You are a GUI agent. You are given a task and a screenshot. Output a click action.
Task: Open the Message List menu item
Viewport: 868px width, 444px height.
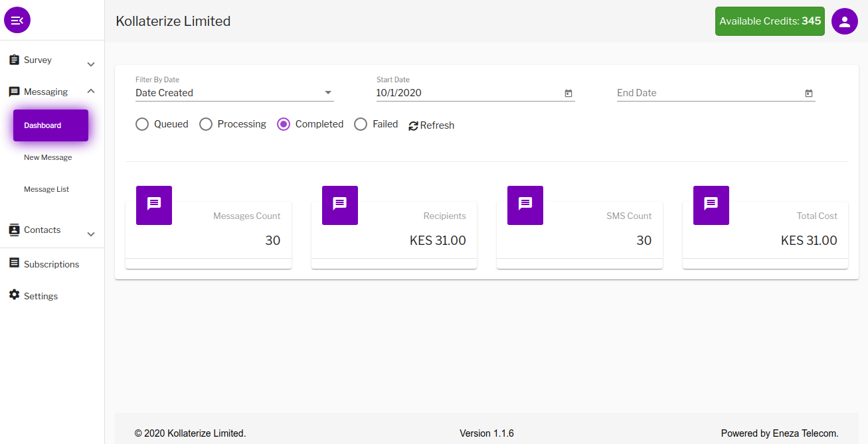coord(46,189)
